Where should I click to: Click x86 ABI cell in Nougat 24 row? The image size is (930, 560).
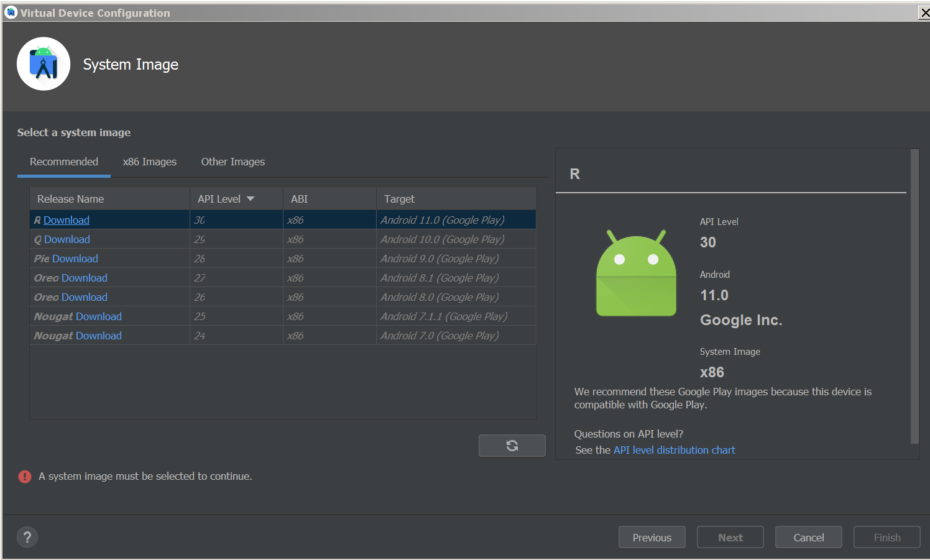pyautogui.click(x=329, y=336)
